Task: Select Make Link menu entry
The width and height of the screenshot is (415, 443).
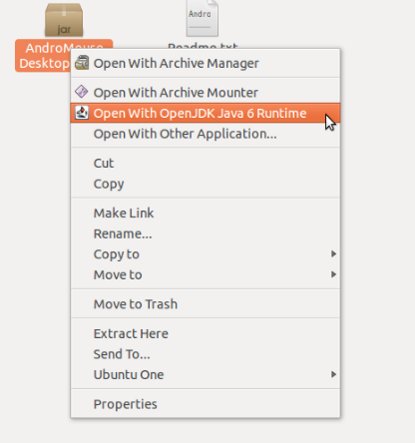Action: 205,213
